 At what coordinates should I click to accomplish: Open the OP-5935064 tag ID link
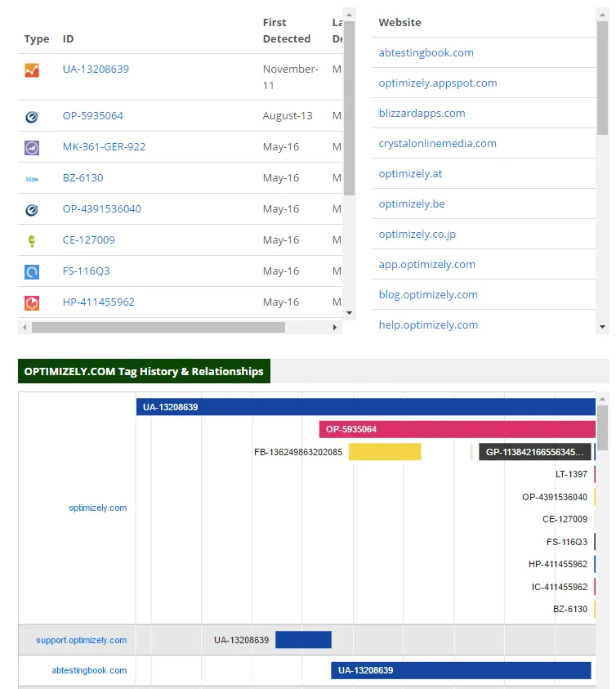92,116
